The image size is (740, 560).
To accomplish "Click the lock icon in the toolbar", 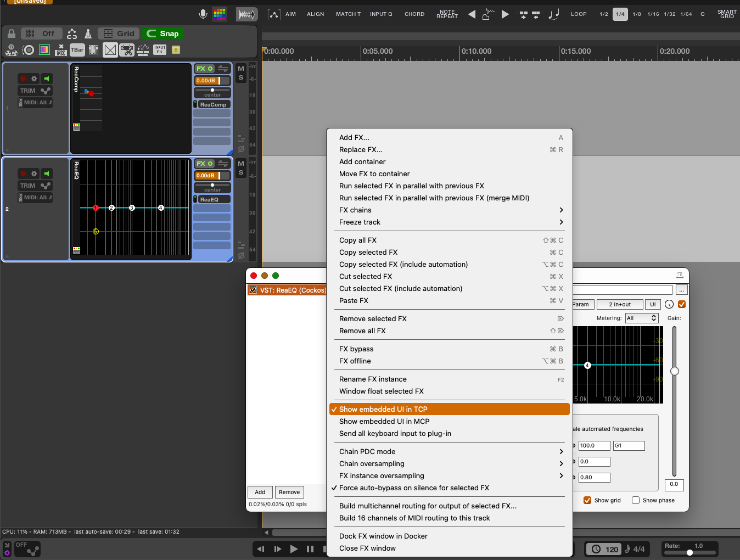I will click(12, 34).
